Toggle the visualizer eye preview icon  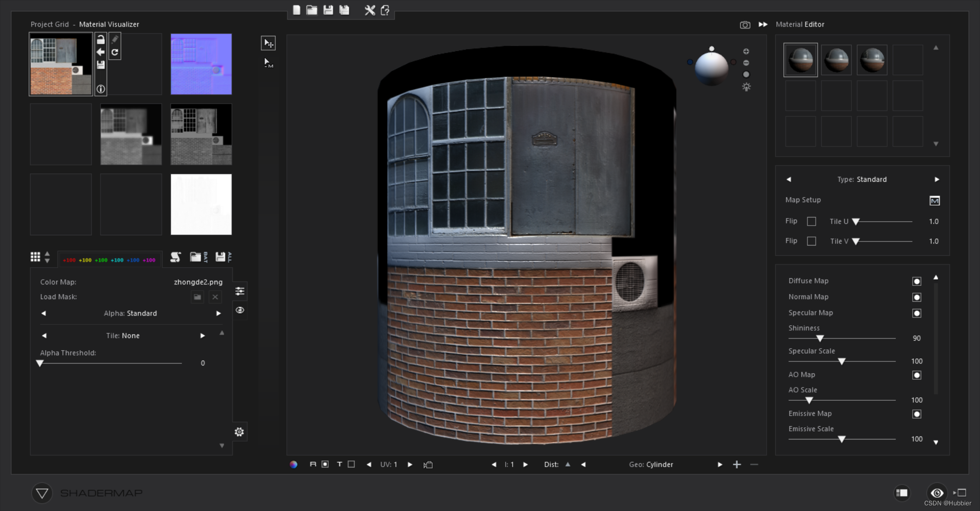[x=240, y=310]
